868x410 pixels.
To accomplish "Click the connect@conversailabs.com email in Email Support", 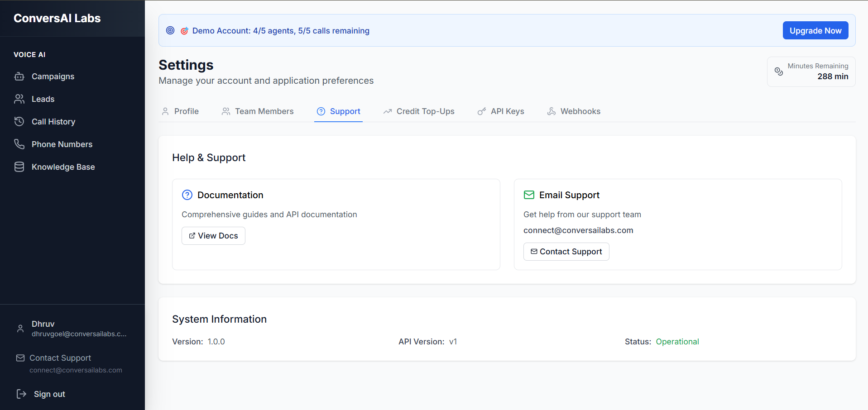I will 578,230.
